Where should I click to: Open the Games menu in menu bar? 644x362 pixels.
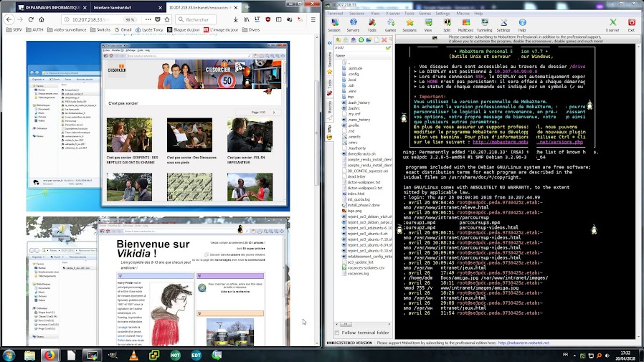[425, 13]
